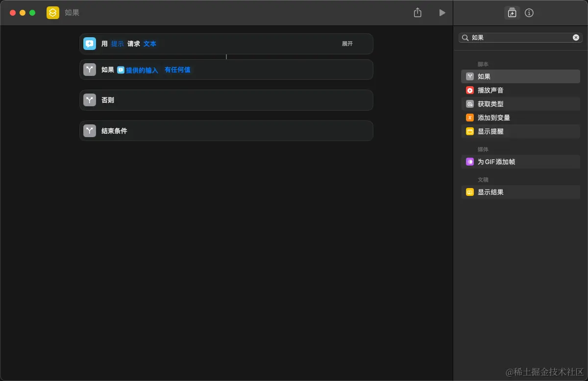588x381 pixels.
Task: Click the magnifier icon in search field
Action: pos(465,37)
